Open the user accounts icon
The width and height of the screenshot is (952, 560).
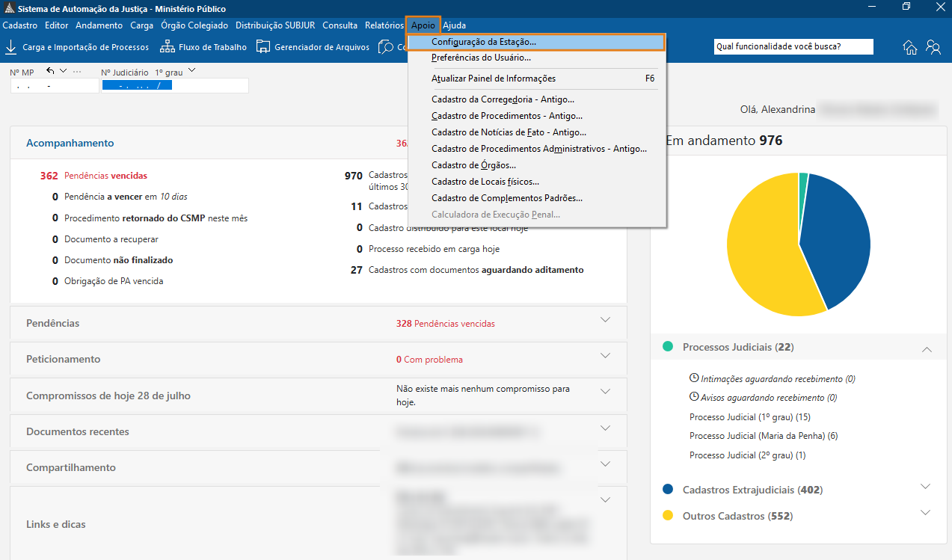(x=933, y=47)
